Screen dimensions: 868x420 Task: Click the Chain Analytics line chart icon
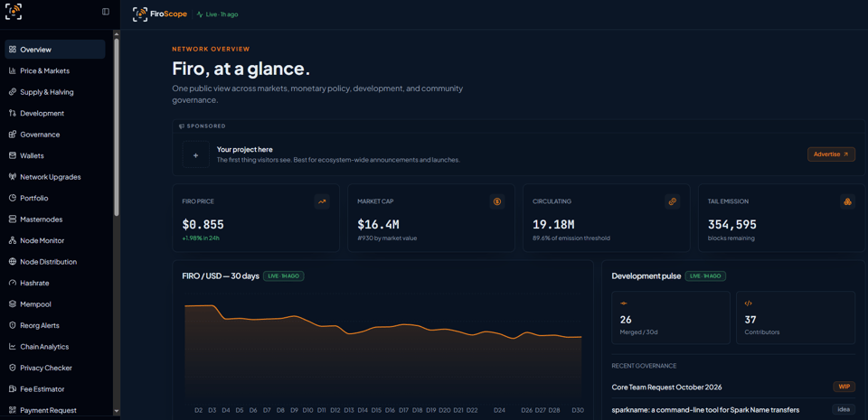coord(12,347)
